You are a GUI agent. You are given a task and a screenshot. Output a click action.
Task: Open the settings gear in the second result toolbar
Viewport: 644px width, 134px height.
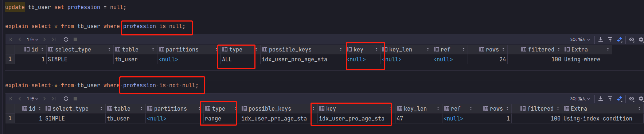tap(641, 99)
